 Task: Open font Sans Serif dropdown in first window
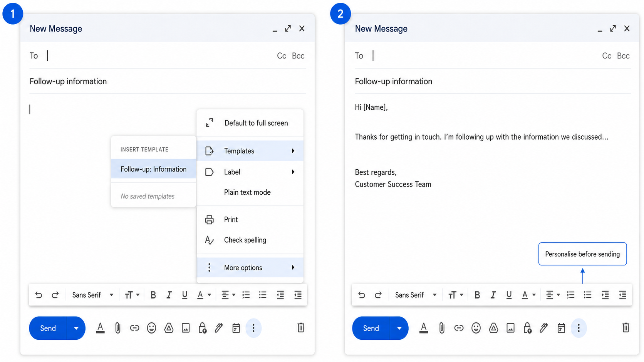click(93, 295)
